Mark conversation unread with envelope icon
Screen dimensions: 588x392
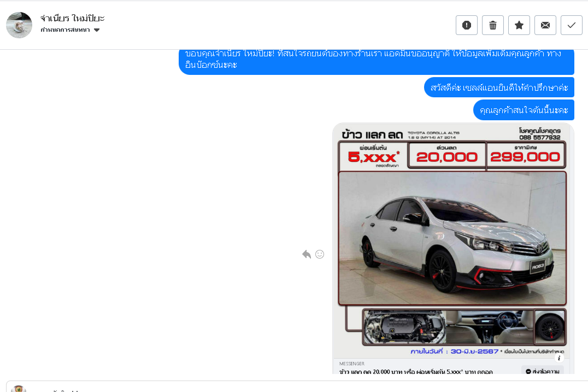coord(545,25)
